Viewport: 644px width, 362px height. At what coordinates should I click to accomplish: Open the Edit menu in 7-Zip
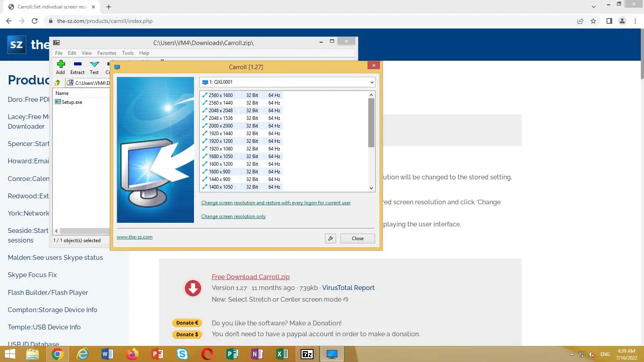click(72, 53)
